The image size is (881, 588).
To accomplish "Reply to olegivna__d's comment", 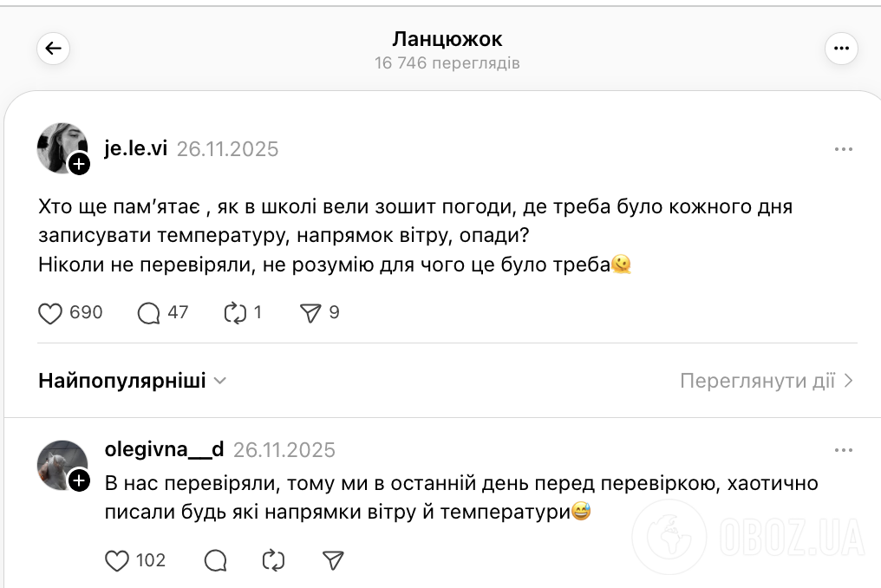I will point(214,560).
